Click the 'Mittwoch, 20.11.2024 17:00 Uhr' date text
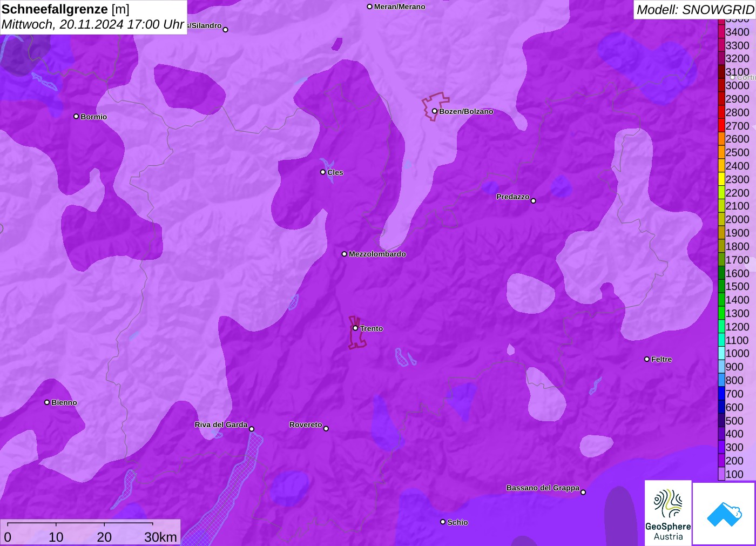 click(93, 24)
